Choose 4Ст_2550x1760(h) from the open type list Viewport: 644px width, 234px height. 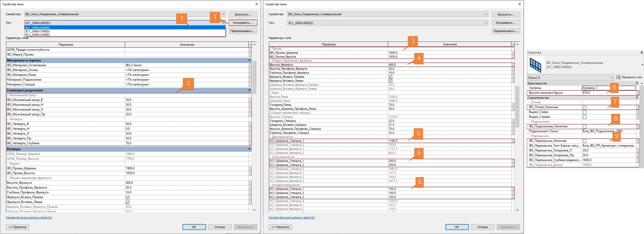coord(125,35)
